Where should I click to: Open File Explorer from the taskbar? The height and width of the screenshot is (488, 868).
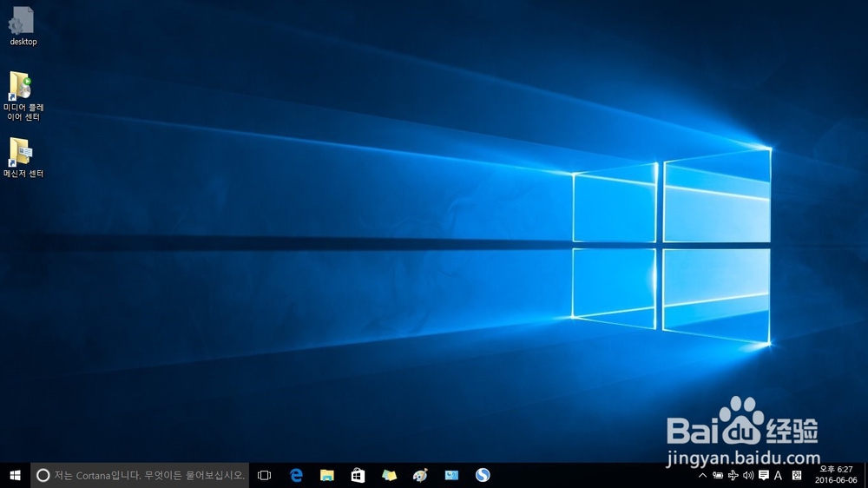(x=327, y=475)
